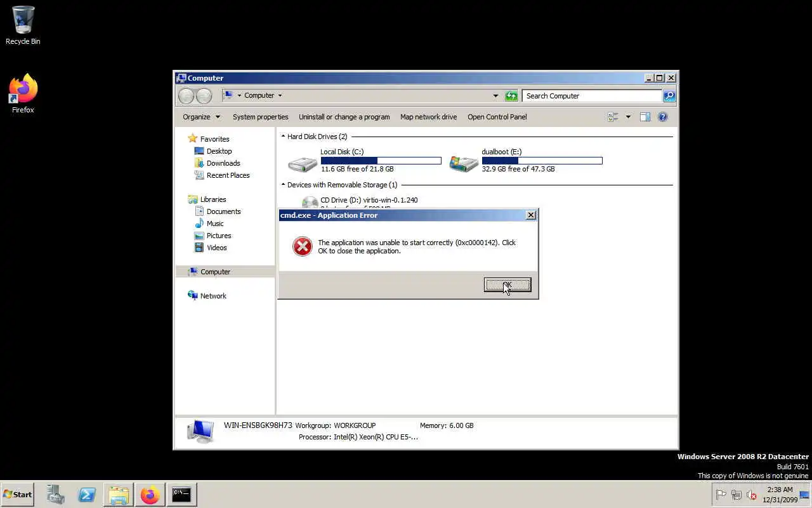Maximize the Computer window
The image size is (812, 508).
(660, 78)
